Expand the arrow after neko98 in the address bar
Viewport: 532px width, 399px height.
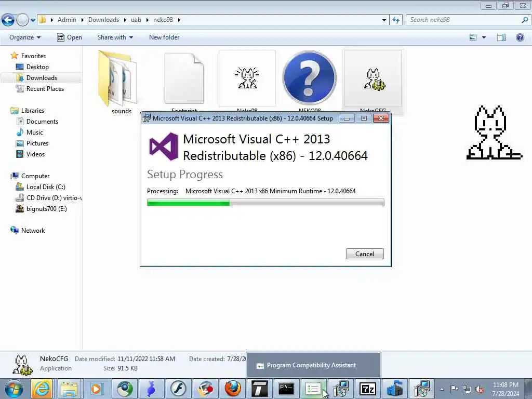[179, 20]
